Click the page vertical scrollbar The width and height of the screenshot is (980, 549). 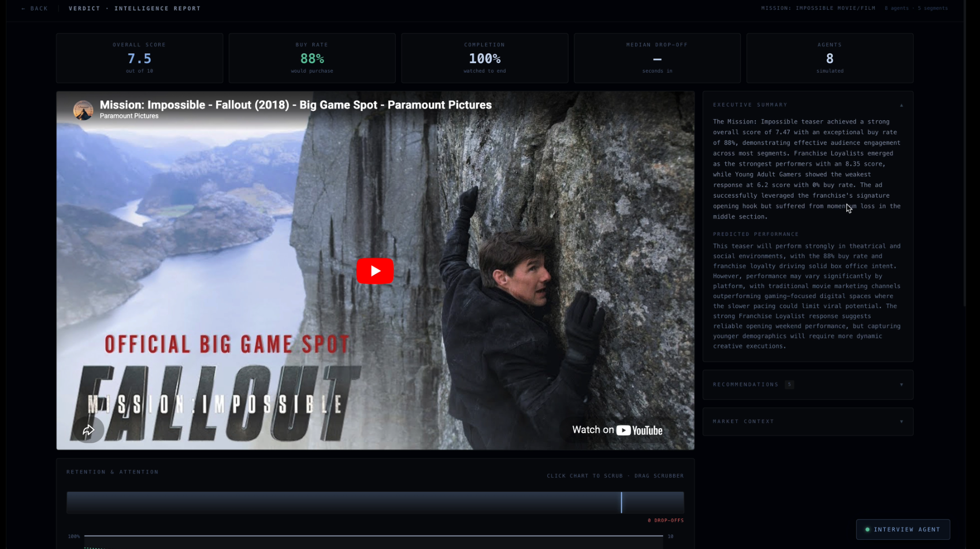pyautogui.click(x=964, y=153)
